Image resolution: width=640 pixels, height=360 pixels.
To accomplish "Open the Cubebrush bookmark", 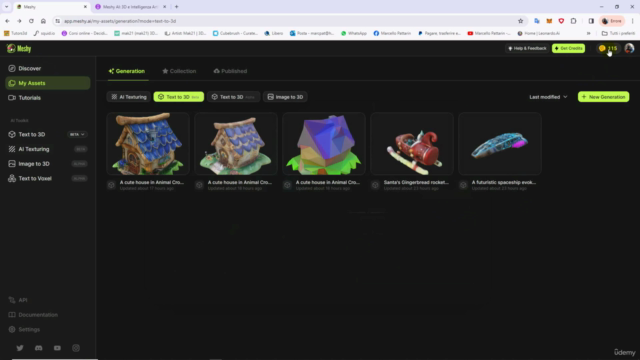I will pyautogui.click(x=236, y=33).
